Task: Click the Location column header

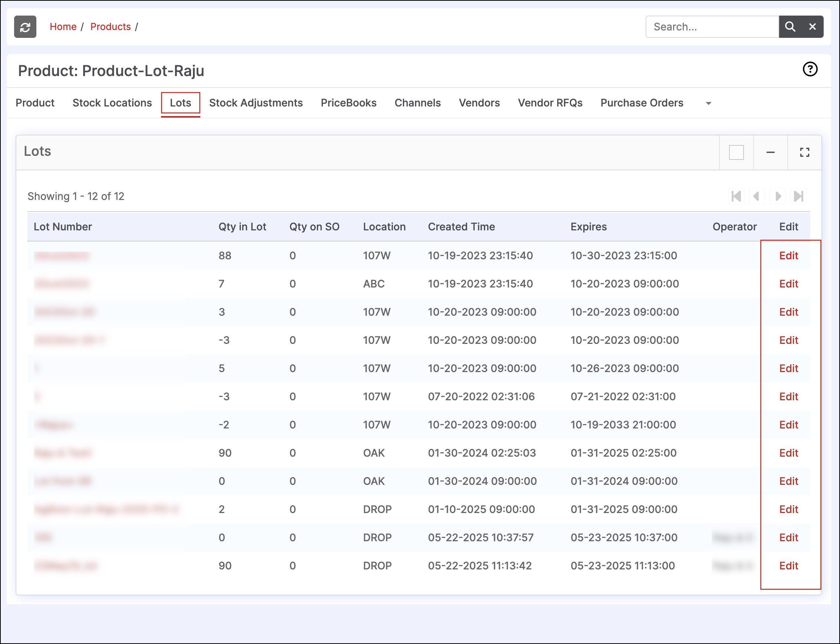Action: click(x=384, y=227)
